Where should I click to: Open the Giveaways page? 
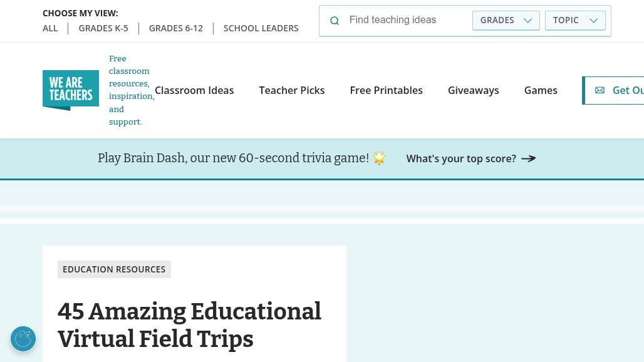(x=474, y=90)
